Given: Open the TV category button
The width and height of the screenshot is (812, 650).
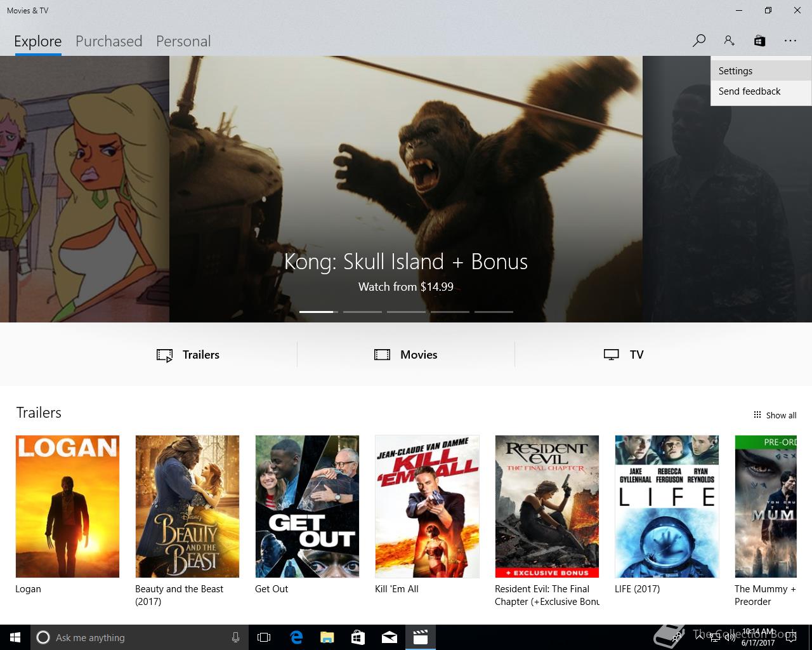Looking at the screenshot, I should coord(624,355).
